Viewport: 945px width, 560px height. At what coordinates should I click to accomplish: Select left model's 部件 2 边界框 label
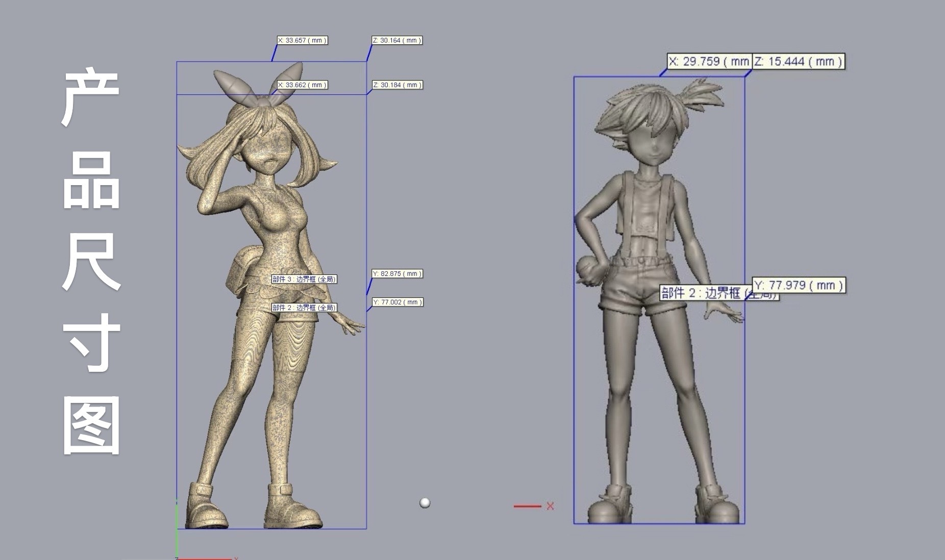point(304,308)
